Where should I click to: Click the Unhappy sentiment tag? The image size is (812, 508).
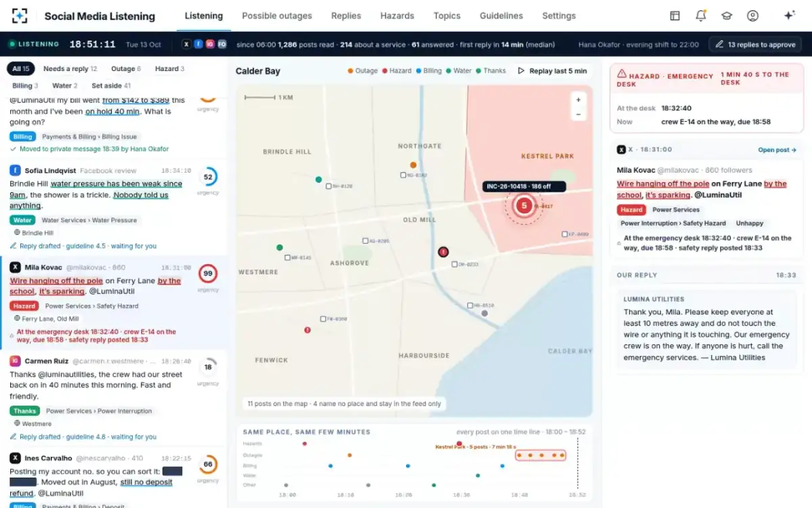pyautogui.click(x=750, y=223)
